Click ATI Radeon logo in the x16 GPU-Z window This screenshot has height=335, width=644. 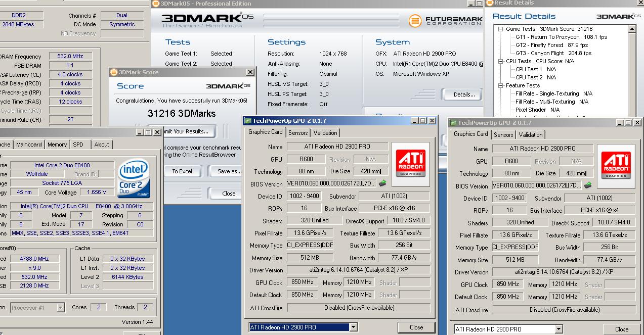click(x=410, y=163)
